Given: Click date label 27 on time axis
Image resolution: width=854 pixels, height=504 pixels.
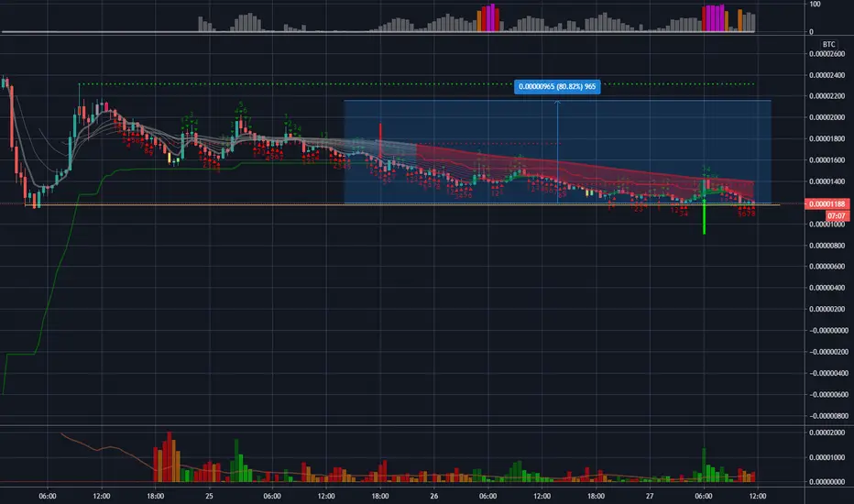Looking at the screenshot, I should click(x=650, y=497).
